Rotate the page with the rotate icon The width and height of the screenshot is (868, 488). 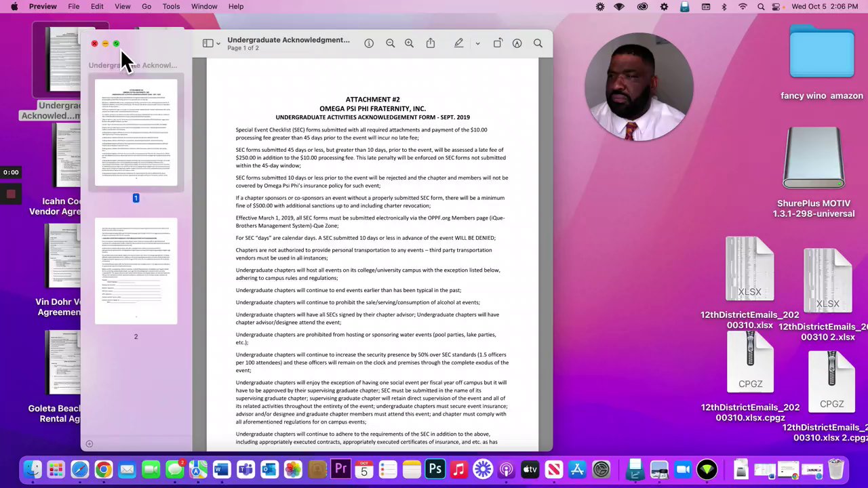[498, 43]
